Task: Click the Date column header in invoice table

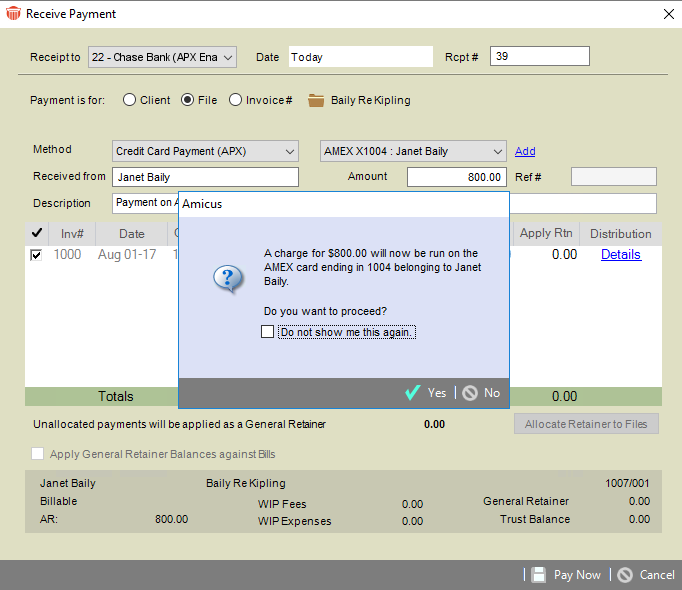Action: tap(131, 234)
